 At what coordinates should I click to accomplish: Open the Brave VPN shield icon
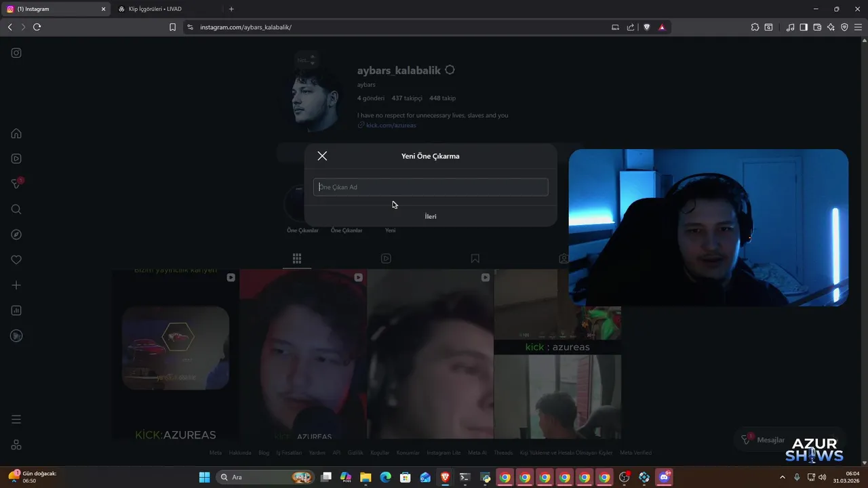pos(844,27)
